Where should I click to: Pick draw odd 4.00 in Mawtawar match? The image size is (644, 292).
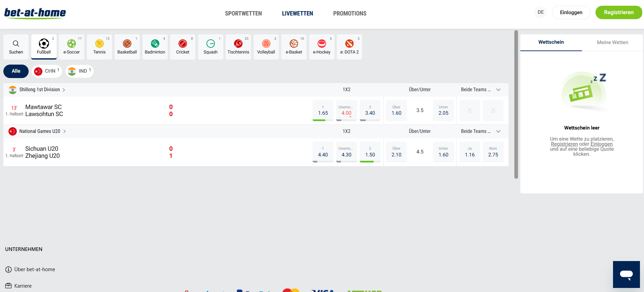pos(347,110)
